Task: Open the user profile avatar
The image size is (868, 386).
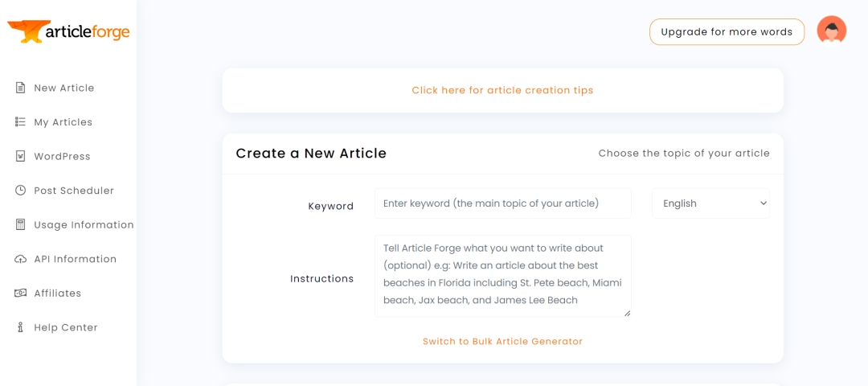Action: (831, 31)
